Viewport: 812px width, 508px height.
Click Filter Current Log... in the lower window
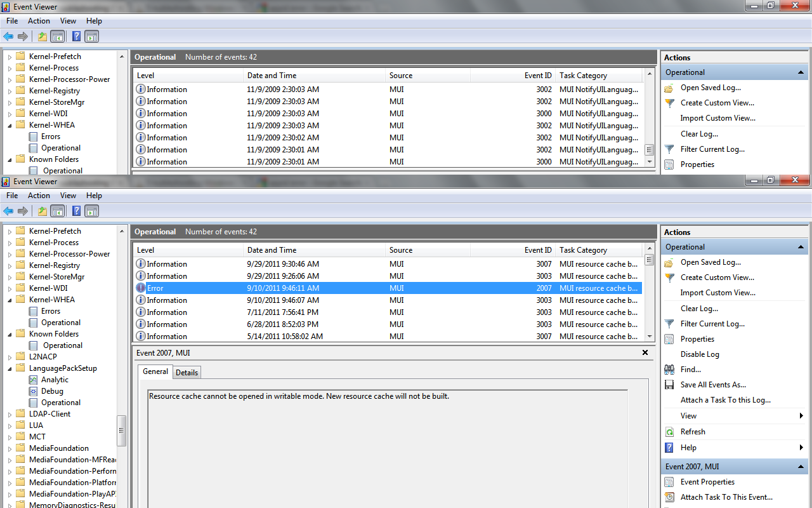click(712, 324)
